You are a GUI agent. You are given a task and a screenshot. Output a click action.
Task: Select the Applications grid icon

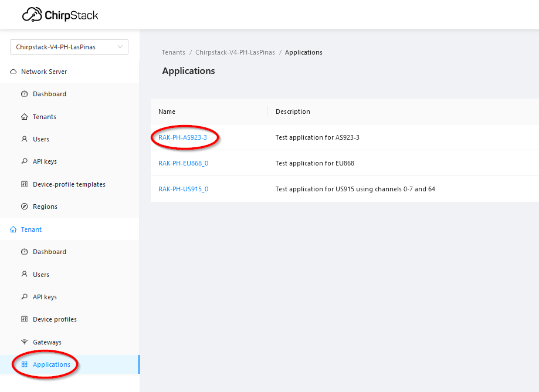(25, 364)
